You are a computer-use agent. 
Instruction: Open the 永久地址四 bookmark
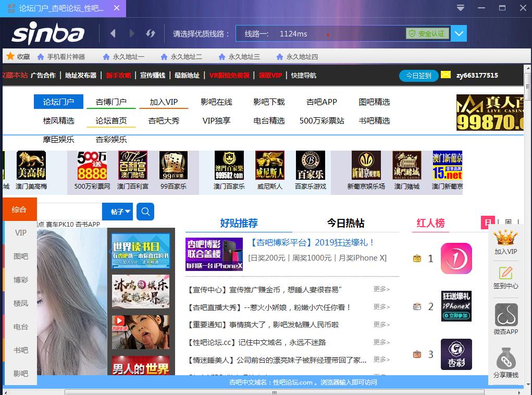point(297,57)
